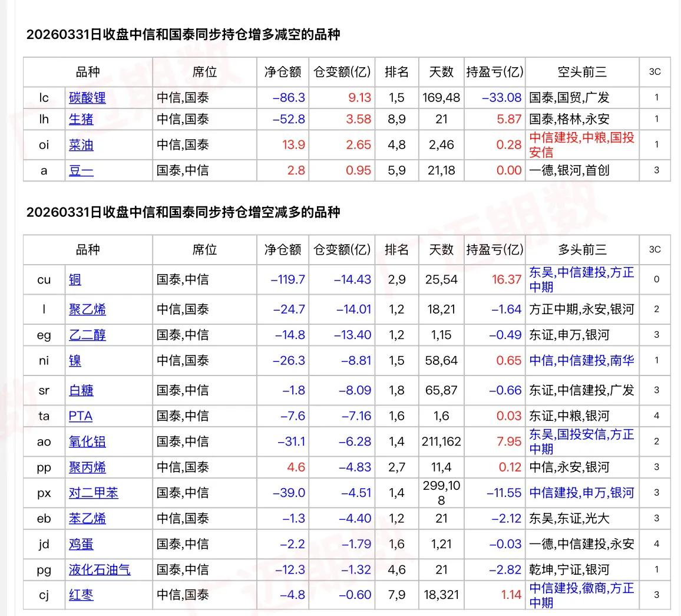Open the 镍 commodity link
The image size is (681, 616).
coord(75,361)
